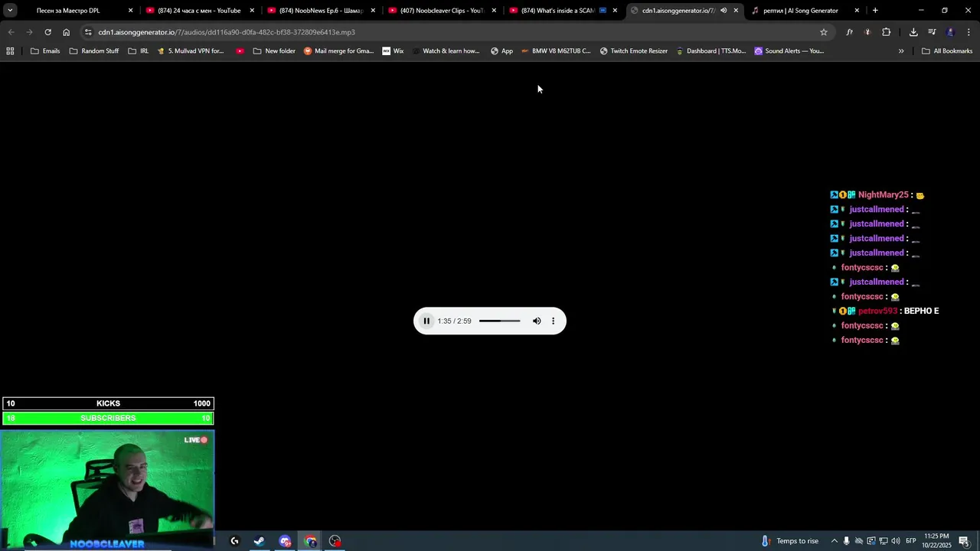Switch to What's inside a SCAM tab
980x551 pixels.
[x=562, y=11]
